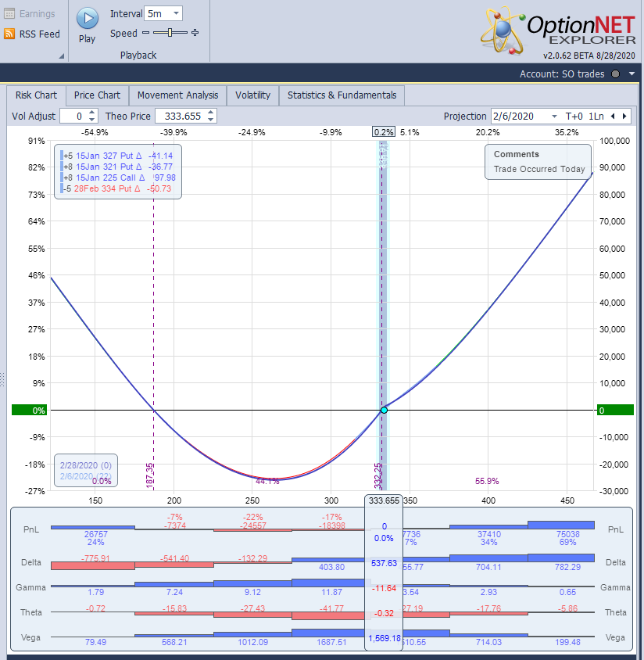644x660 pixels.
Task: Click the 332.25 breakeven label
Action: point(377,475)
